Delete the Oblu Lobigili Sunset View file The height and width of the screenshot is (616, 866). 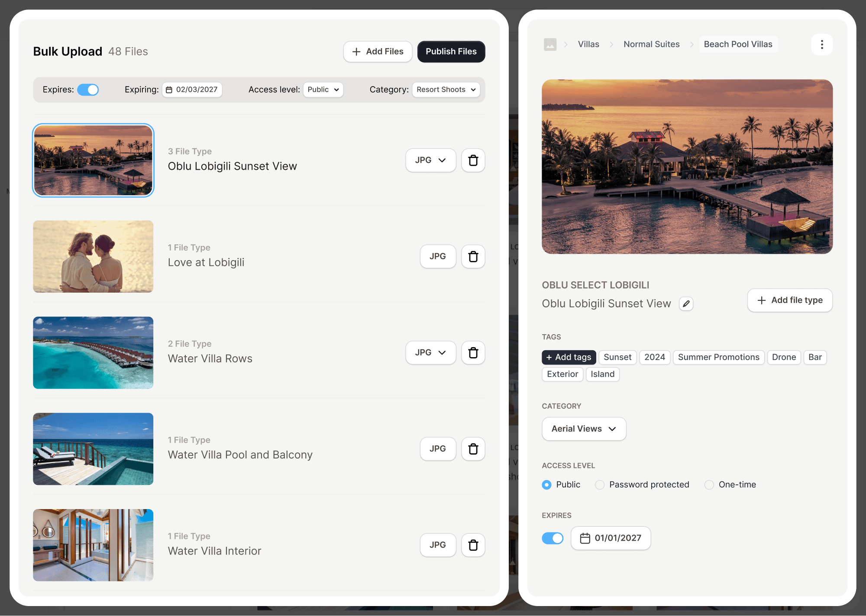tap(473, 160)
